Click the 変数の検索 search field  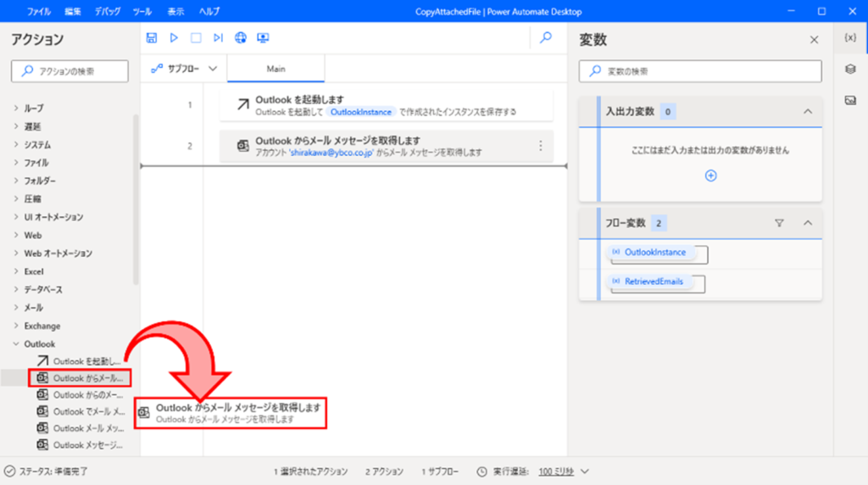[x=700, y=71]
